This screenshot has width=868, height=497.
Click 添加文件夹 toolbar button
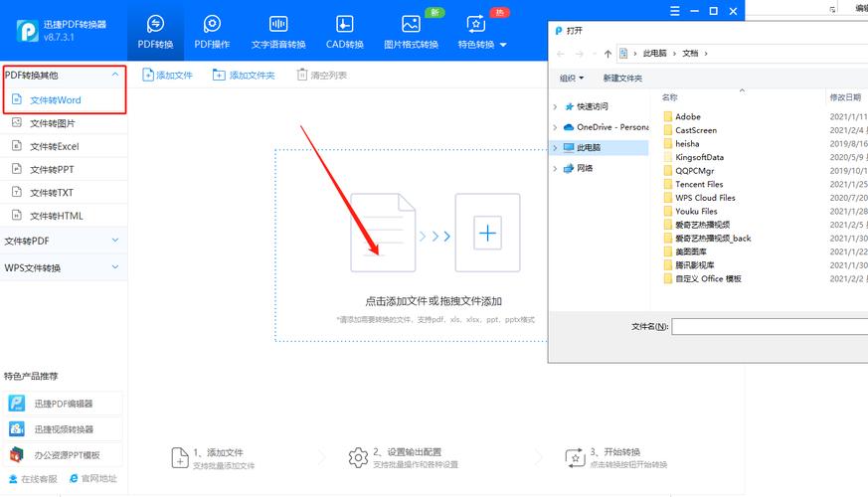(244, 75)
